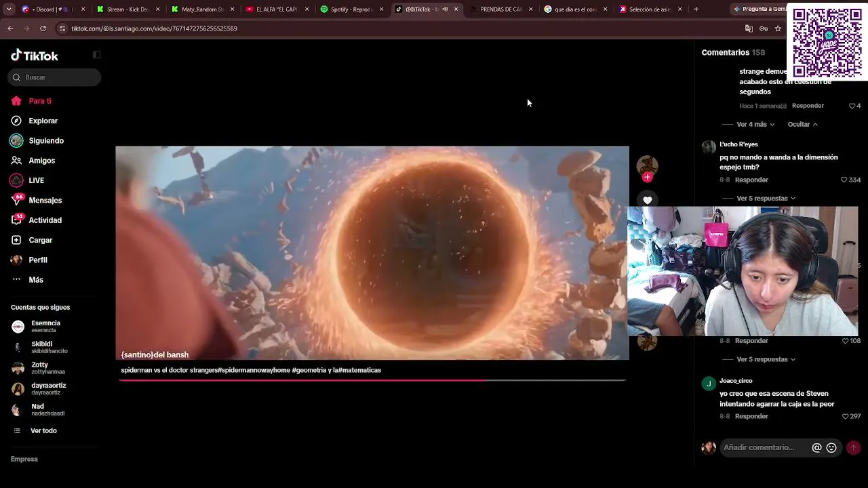Go back using browser back arrow
Screen dimensions: 868x488
(x=10, y=28)
